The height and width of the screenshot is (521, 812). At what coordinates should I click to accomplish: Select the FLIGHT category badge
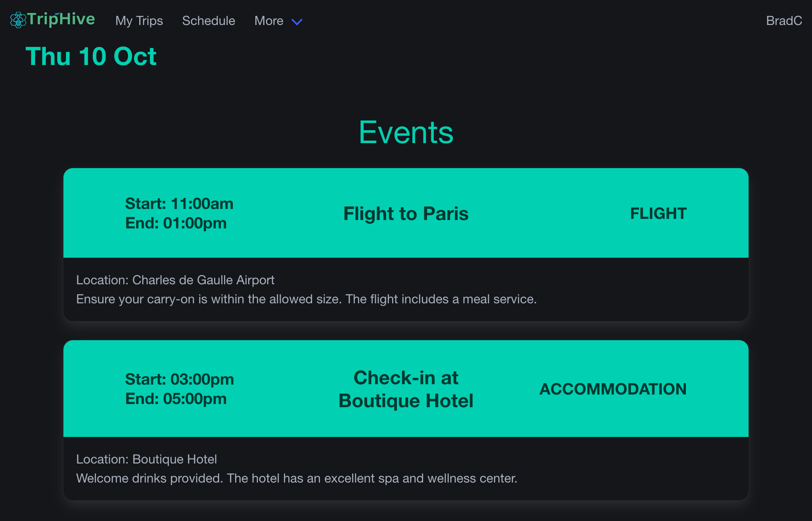658,213
